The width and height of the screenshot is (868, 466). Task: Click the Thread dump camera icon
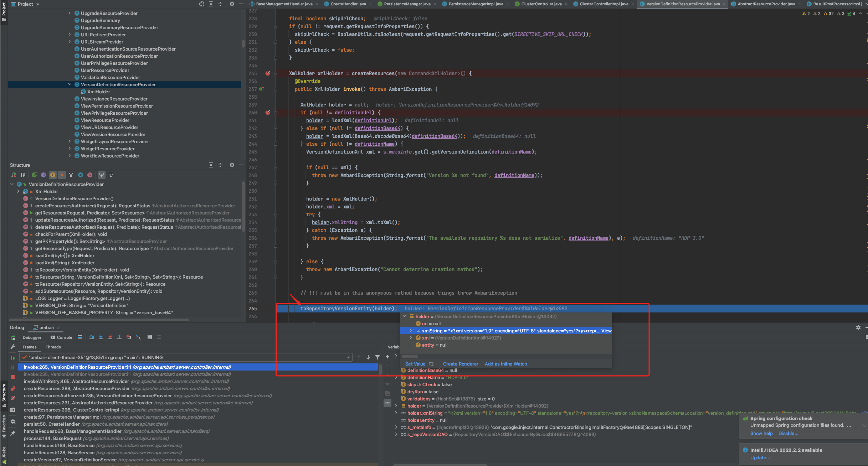13,410
